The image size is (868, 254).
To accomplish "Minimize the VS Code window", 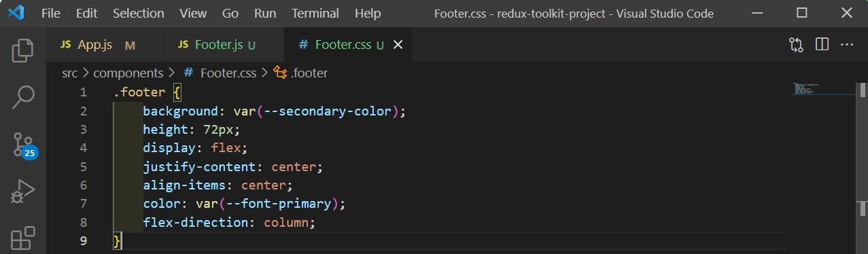I will 758,13.
